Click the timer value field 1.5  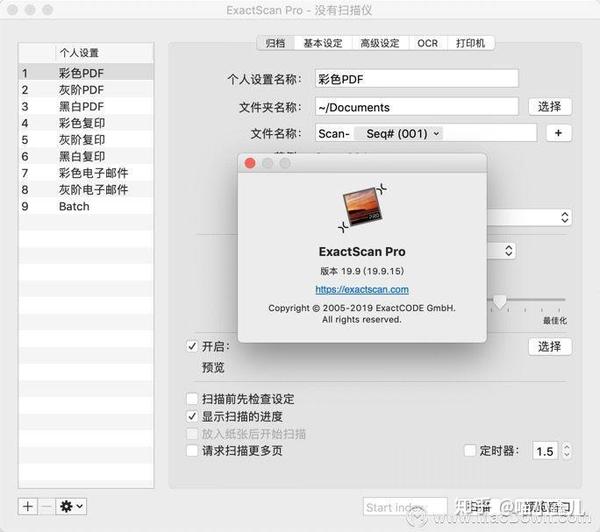pyautogui.click(x=545, y=451)
